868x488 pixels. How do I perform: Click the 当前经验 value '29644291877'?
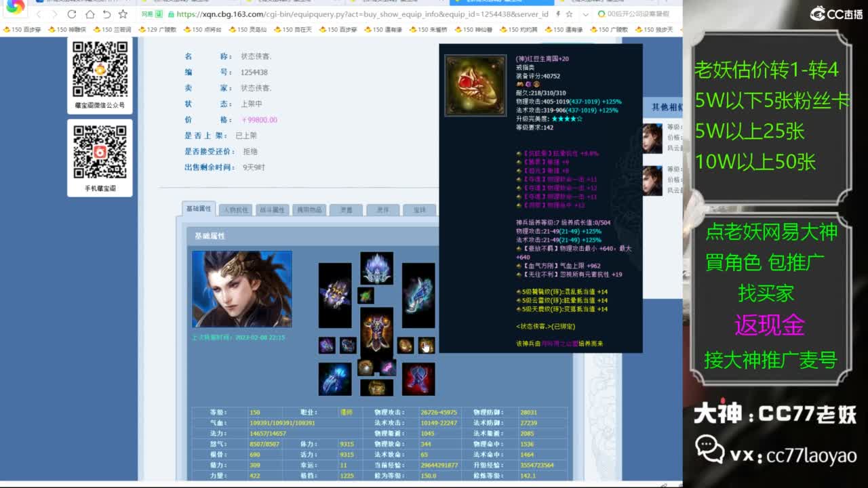[439, 466]
